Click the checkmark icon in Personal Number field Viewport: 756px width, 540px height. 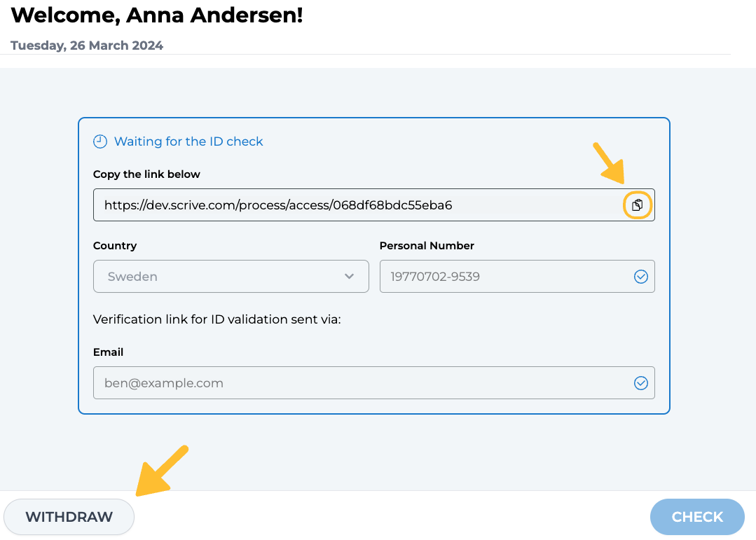pyautogui.click(x=640, y=277)
